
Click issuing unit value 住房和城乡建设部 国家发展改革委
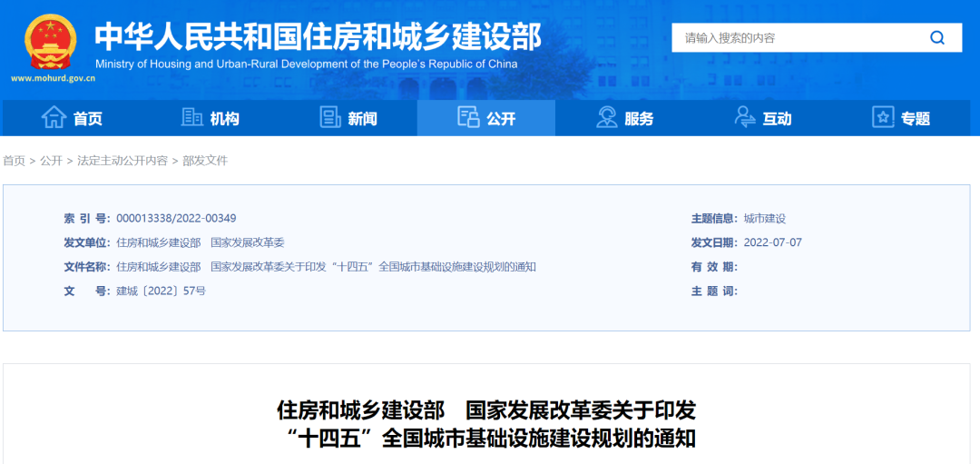(x=200, y=242)
